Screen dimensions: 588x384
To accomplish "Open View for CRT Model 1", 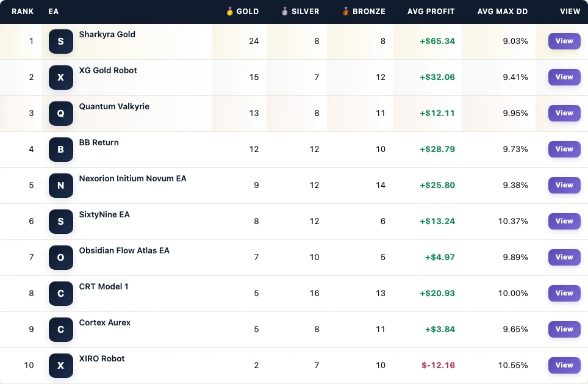I will [564, 293].
